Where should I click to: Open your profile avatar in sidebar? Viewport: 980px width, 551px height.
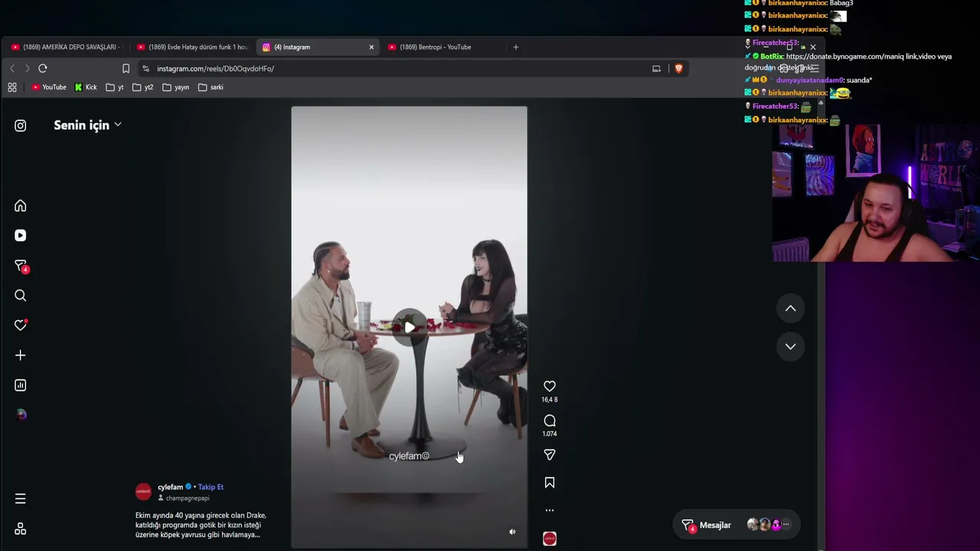21,415
